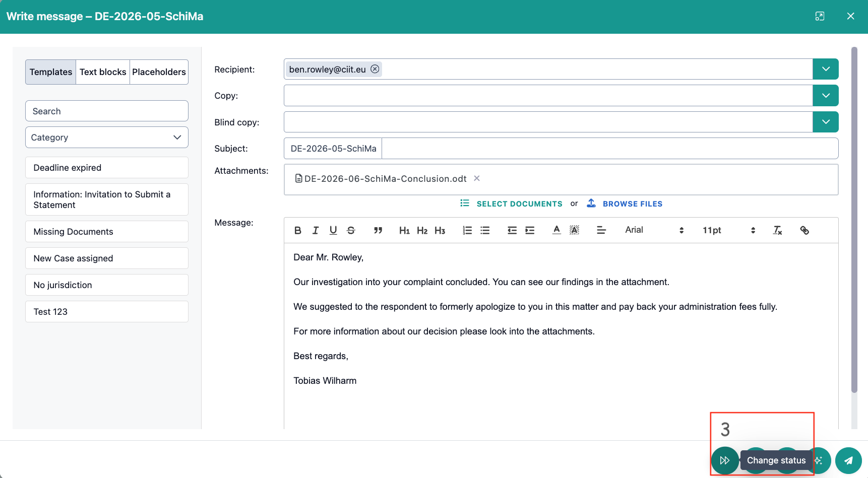Send the message with the paper plane button

(849, 460)
